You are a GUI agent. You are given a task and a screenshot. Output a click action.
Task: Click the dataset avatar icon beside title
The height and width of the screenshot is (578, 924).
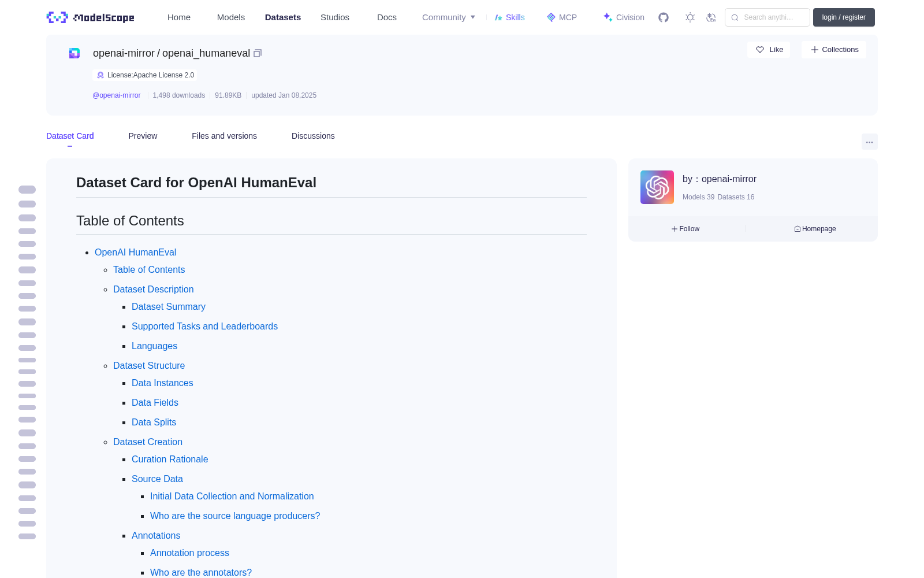pos(74,53)
